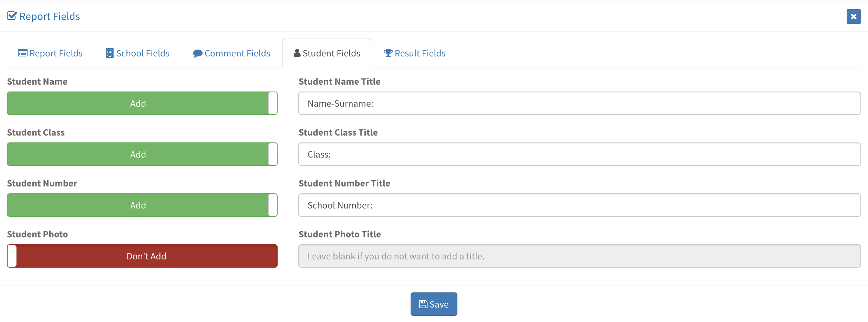
Task: Click the list icon on the Report Fields tab
Action: click(x=23, y=53)
